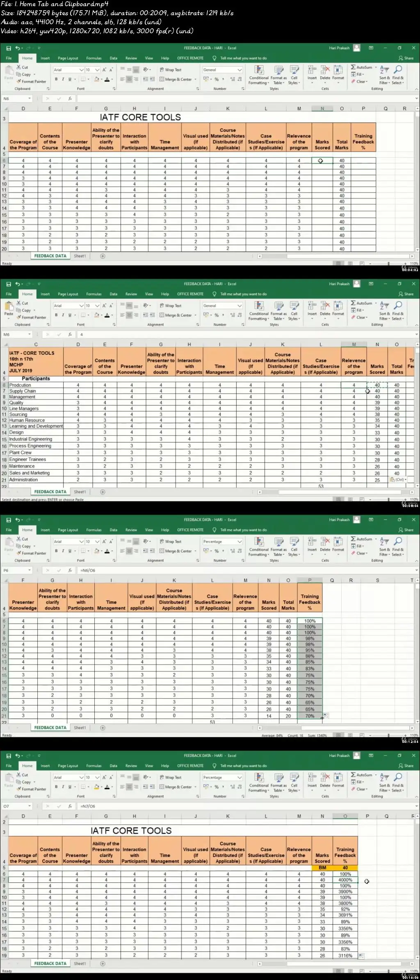Open Format as Table in the 00:08:04 frame
420x980 pixels.
pos(278,311)
